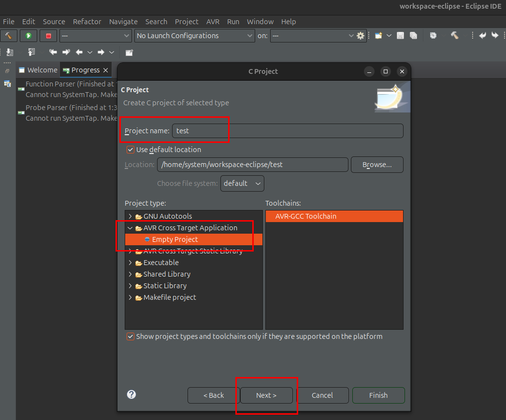This screenshot has height=420, width=506.
Task: Expand Executable project type
Action: click(130, 263)
